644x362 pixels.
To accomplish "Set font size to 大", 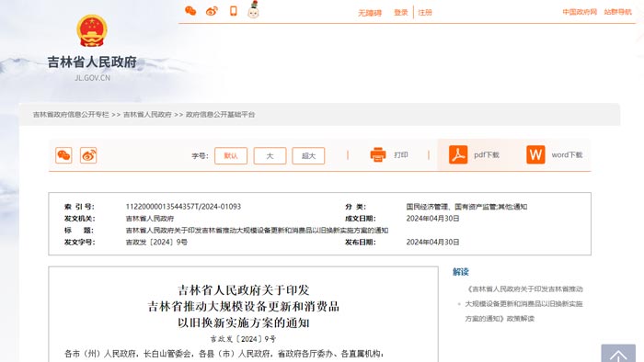I will 270,156.
